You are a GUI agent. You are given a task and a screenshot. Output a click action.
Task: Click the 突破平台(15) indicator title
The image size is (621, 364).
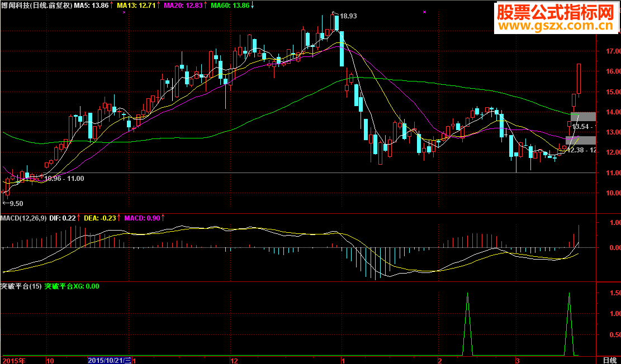coord(21,286)
